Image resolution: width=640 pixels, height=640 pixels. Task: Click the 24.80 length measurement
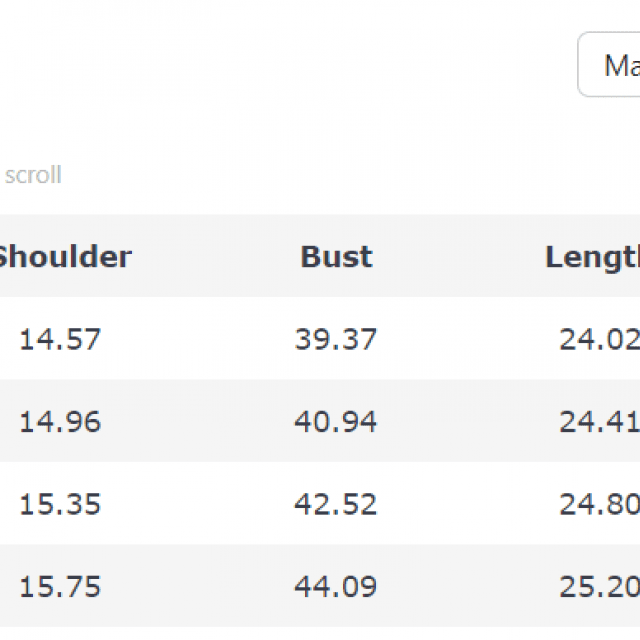click(598, 503)
